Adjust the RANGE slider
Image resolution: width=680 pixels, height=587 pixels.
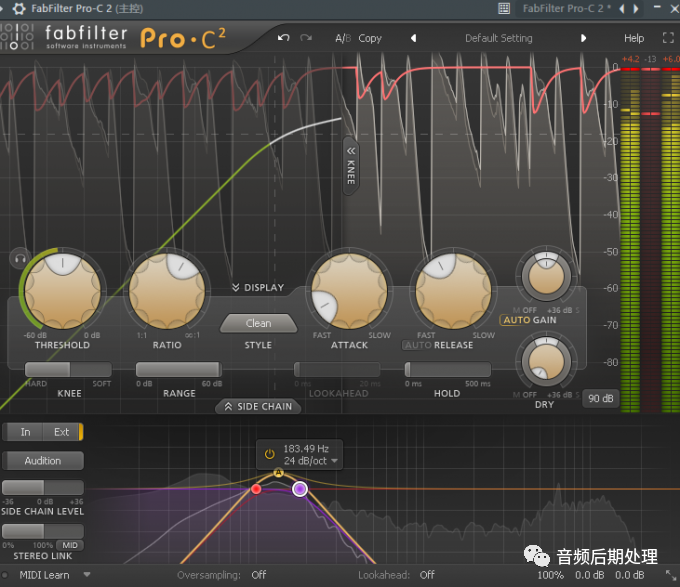pyautogui.click(x=179, y=369)
